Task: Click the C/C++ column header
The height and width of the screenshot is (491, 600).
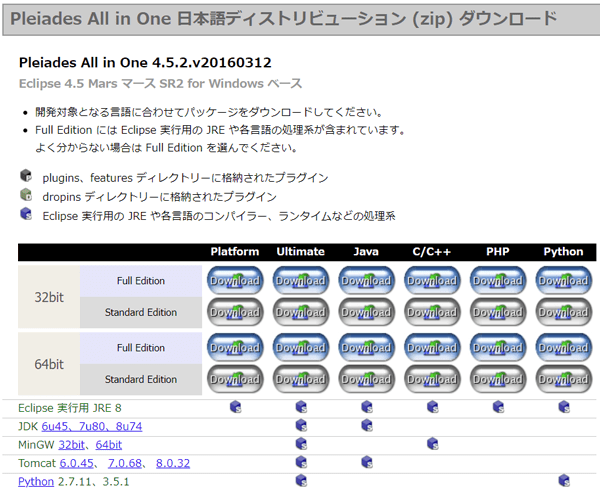Action: 432,251
